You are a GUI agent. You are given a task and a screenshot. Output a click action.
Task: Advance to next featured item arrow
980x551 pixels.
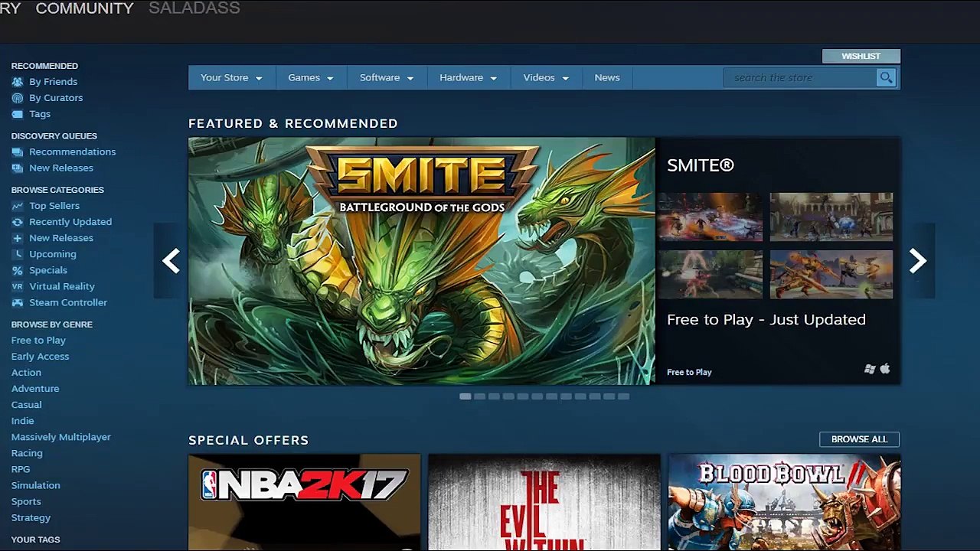pos(918,261)
